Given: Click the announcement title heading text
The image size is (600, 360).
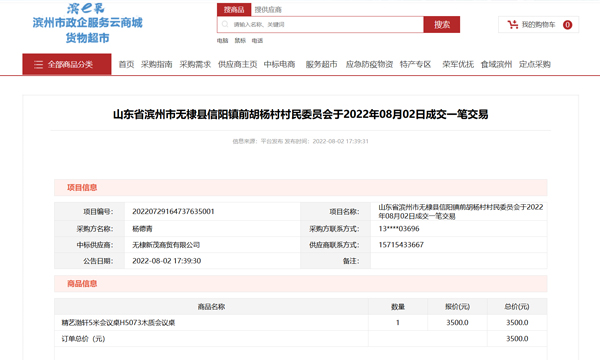Looking at the screenshot, I should point(300,114).
